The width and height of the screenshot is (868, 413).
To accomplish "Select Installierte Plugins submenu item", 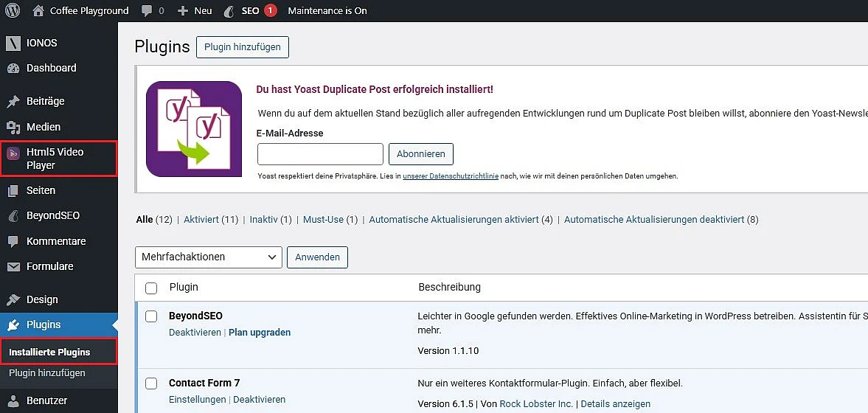I will [x=49, y=352].
